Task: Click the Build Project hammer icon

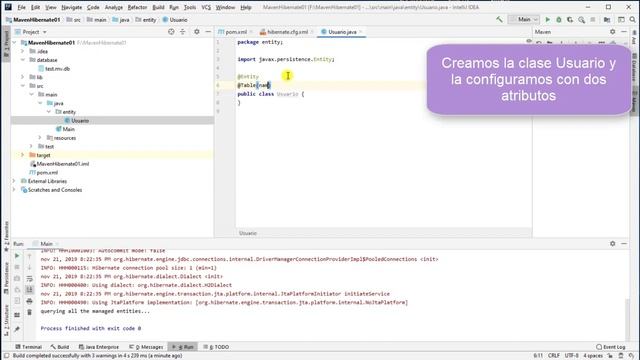Action: tap(499, 20)
